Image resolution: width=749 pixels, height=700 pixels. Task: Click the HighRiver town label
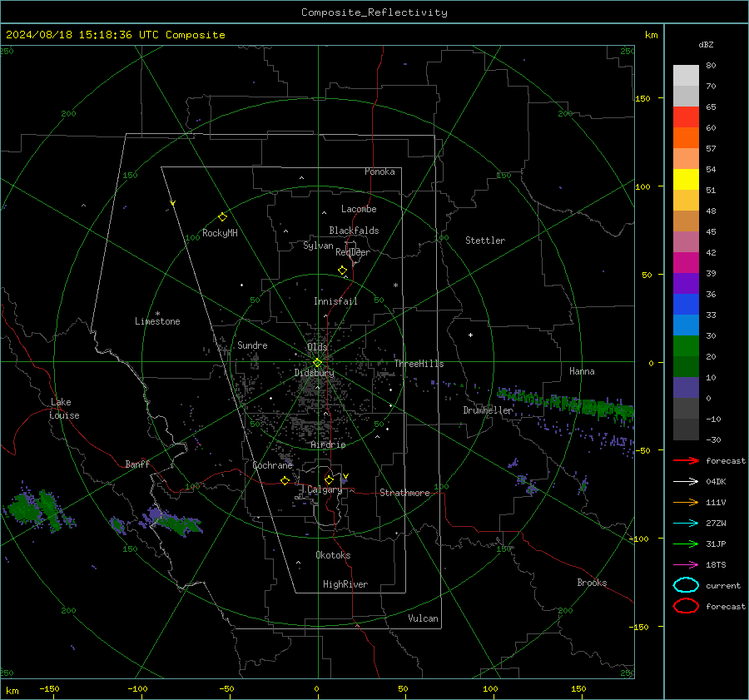pyautogui.click(x=345, y=584)
